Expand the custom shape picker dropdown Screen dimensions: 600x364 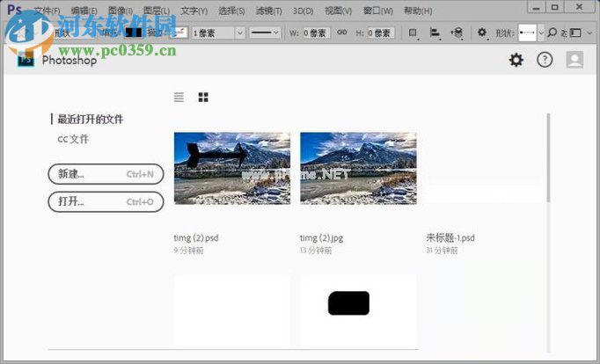pyautogui.click(x=540, y=33)
